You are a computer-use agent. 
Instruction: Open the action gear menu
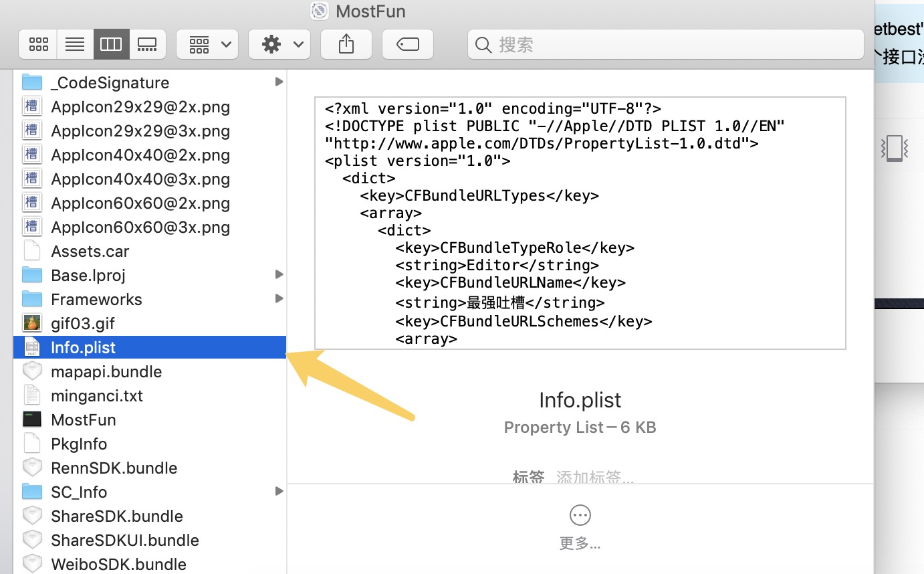tap(279, 43)
